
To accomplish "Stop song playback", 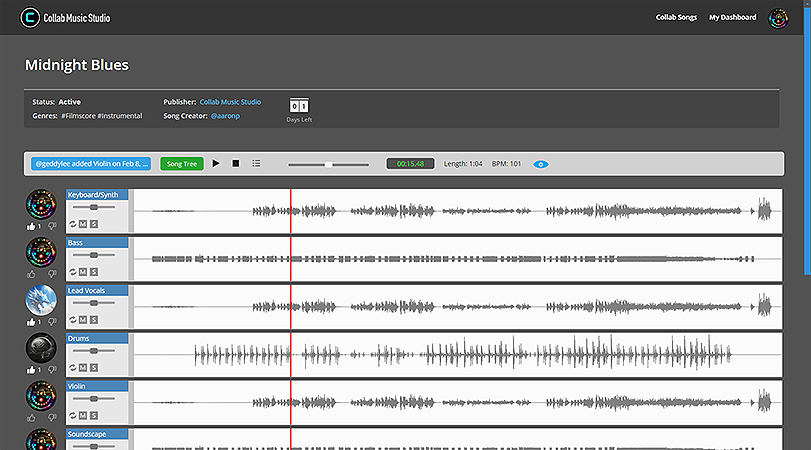I will coord(235,163).
